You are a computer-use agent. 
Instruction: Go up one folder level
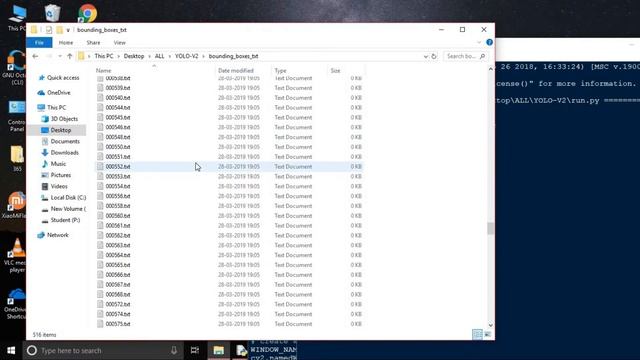coord(69,56)
